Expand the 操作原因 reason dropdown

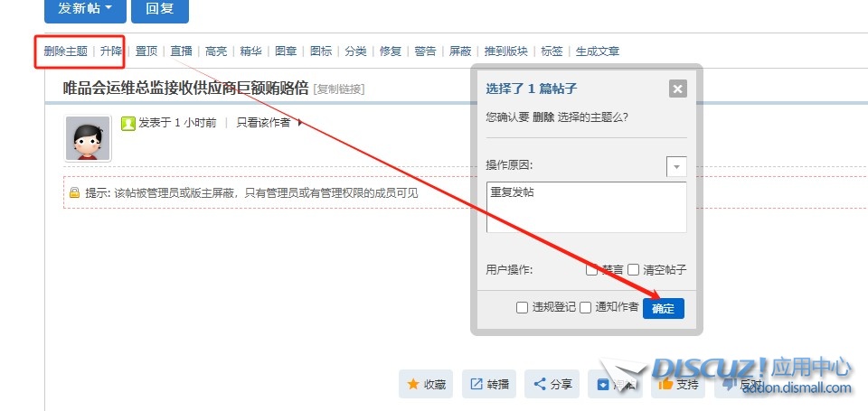[676, 166]
